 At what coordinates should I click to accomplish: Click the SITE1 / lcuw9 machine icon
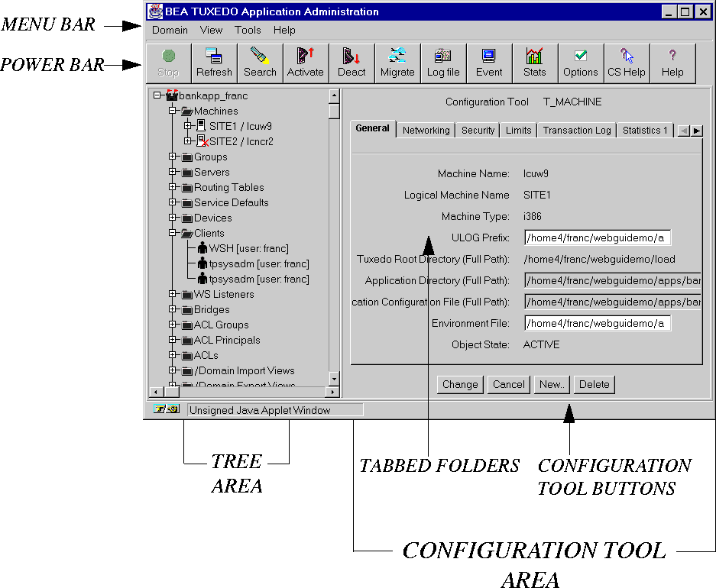click(201, 126)
